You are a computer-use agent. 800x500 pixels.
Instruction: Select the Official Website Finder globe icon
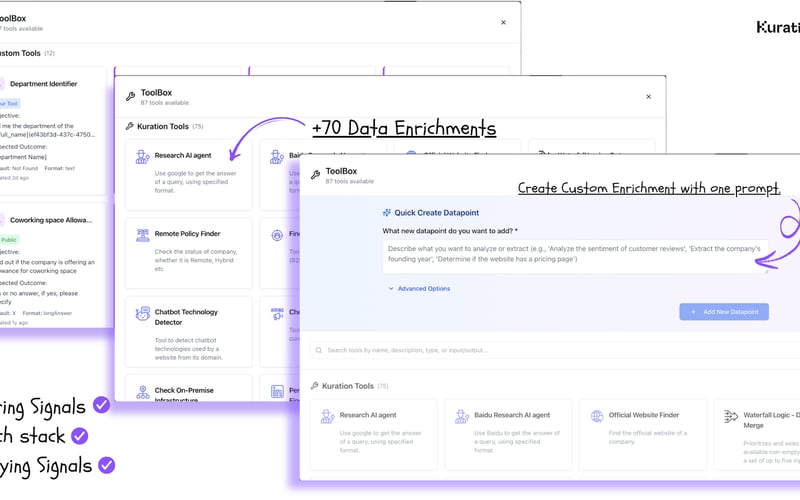[596, 416]
